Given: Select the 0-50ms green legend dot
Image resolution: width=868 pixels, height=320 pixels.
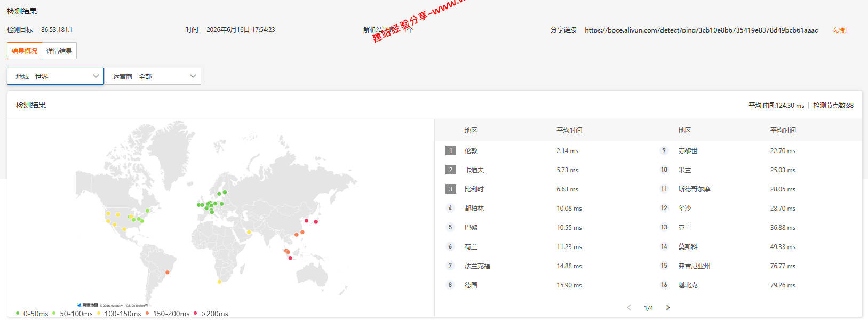Looking at the screenshot, I should click(18, 313).
